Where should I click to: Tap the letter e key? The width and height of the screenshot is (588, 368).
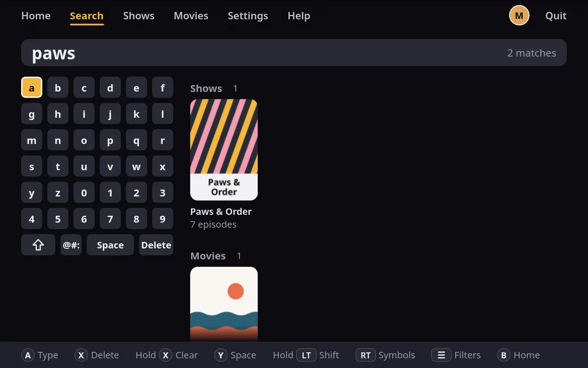[136, 87]
